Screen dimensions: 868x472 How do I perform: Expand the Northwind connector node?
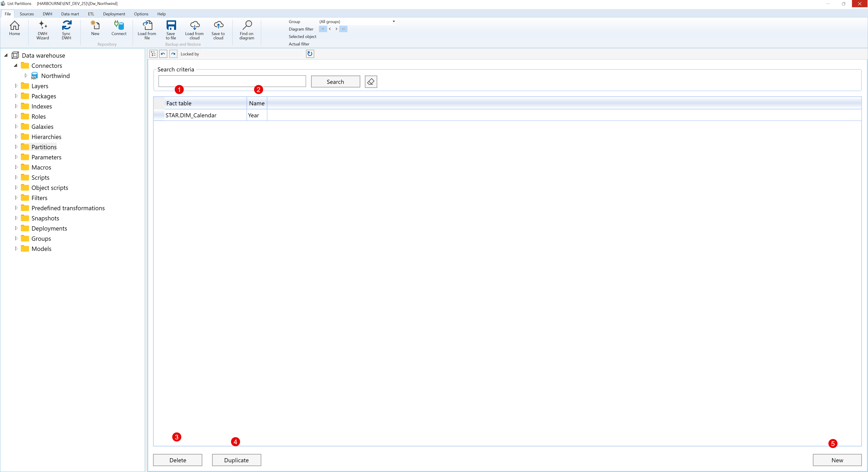[26, 76]
